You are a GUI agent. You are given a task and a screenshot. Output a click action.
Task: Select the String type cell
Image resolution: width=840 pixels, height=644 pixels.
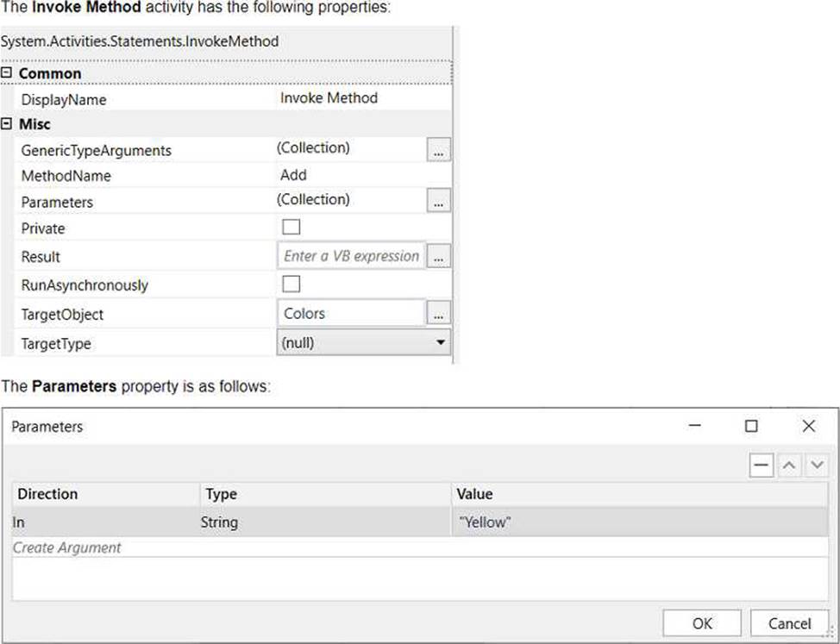tap(325, 522)
